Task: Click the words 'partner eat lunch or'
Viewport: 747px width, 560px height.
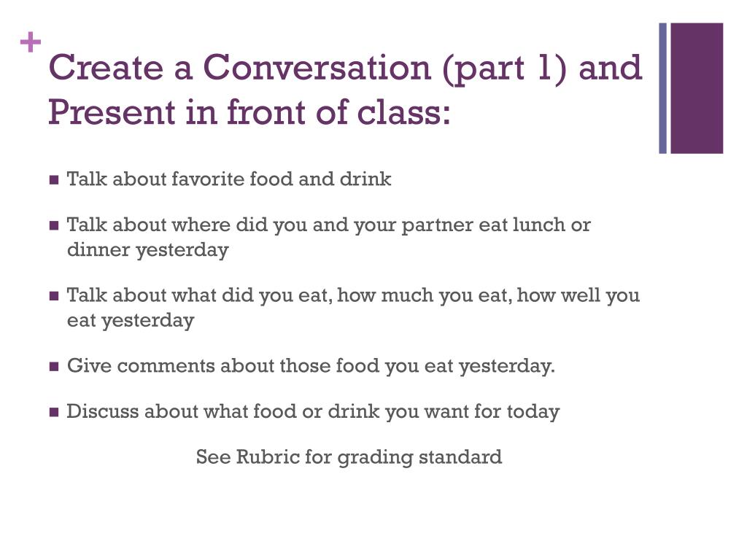Action: tap(496, 225)
